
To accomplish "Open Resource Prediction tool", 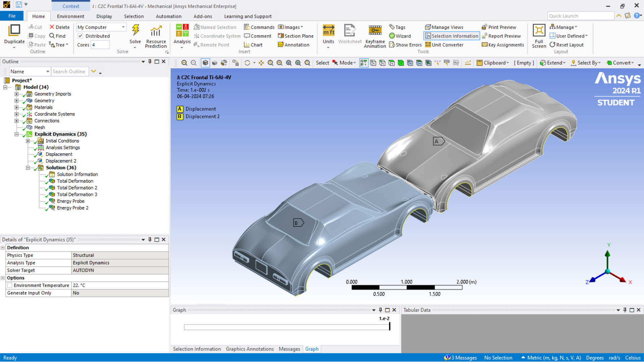I will click(x=156, y=31).
